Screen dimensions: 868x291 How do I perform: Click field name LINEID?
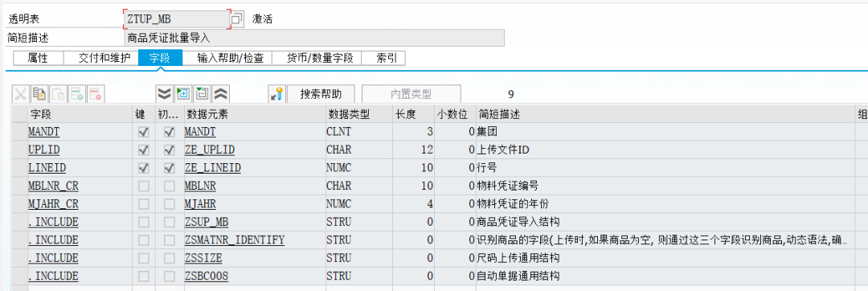[x=47, y=168]
